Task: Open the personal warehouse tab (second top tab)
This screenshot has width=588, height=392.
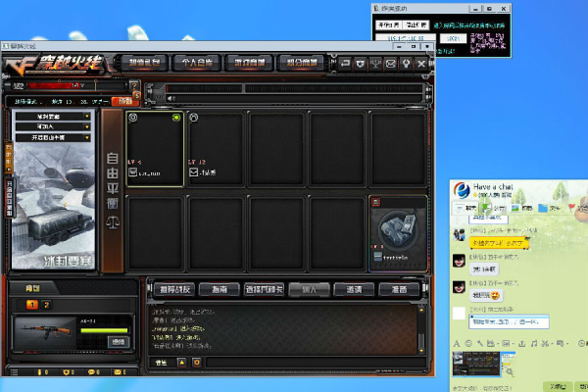Action: coord(197,63)
